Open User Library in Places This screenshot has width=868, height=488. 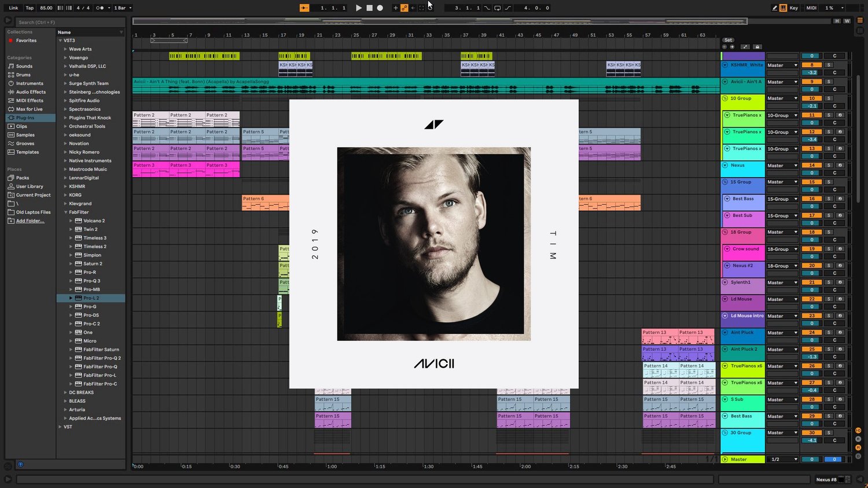pos(30,186)
